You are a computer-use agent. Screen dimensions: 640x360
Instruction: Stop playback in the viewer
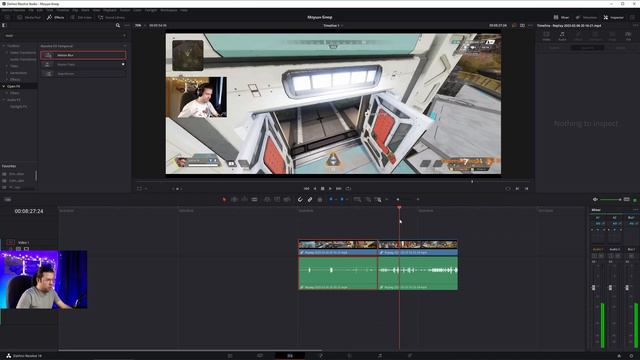tap(322, 189)
